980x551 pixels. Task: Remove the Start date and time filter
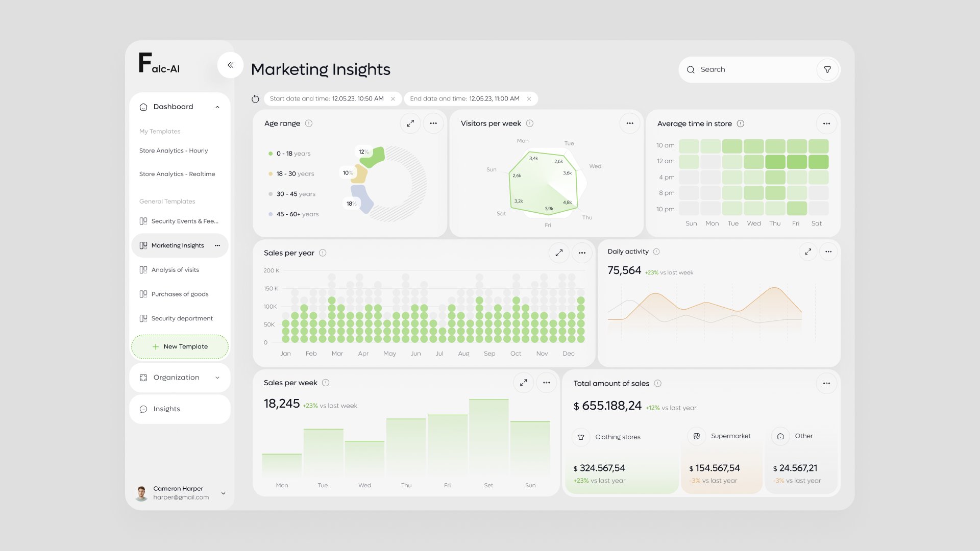pos(393,99)
